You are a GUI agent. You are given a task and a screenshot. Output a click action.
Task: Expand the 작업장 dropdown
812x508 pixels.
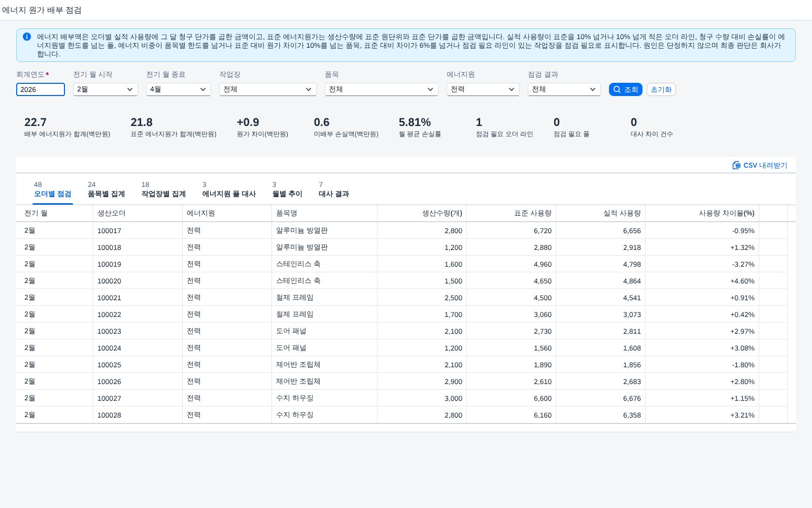point(268,89)
